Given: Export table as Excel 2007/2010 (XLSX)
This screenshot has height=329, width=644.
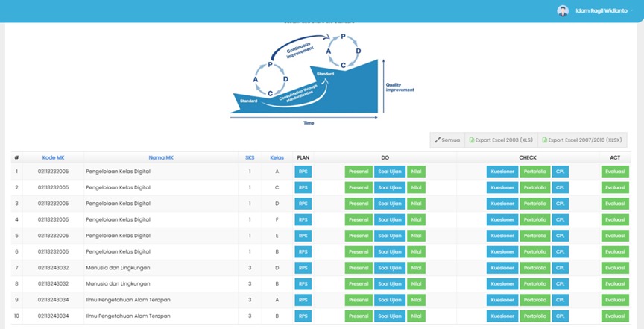Looking at the screenshot, I should 582,140.
